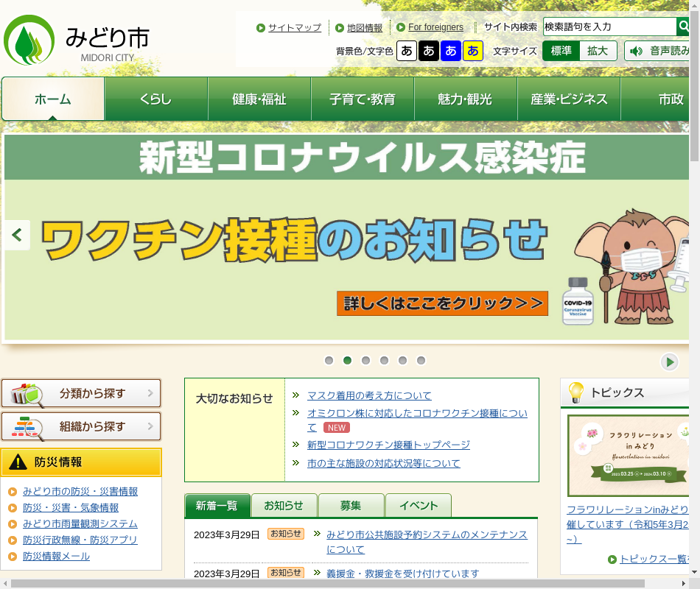The width and height of the screenshot is (700, 589).
Task: Click the warning triangle disaster info icon
Action: [x=18, y=462]
